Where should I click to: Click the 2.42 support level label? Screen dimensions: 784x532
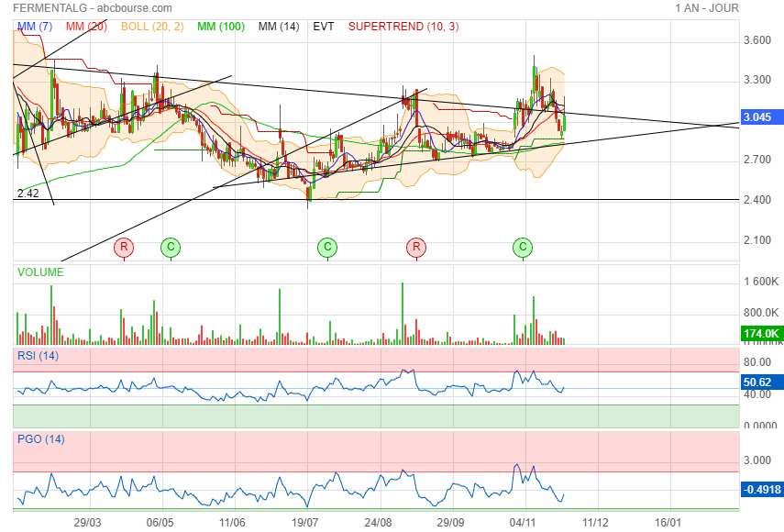[28, 193]
